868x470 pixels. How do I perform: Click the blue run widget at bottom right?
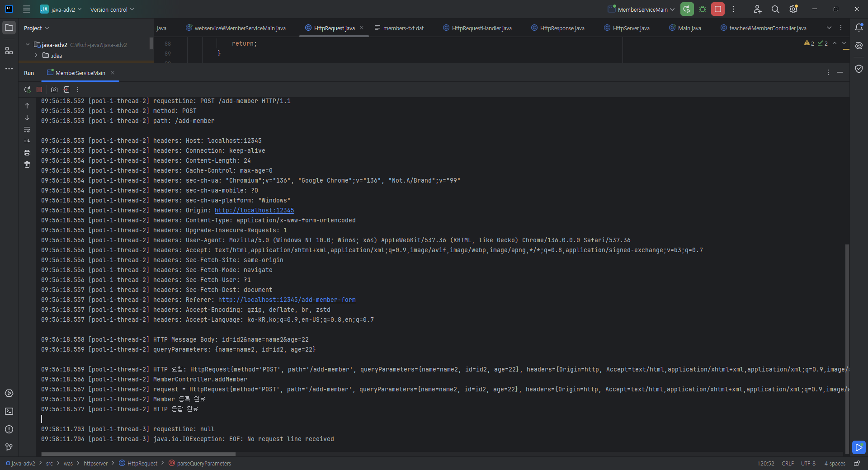(859, 447)
